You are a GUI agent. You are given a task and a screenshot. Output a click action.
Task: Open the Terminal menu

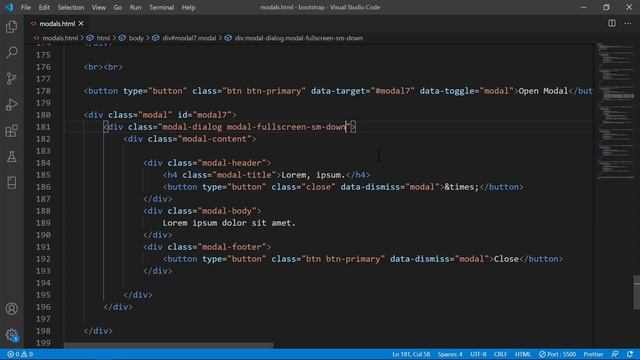click(161, 7)
